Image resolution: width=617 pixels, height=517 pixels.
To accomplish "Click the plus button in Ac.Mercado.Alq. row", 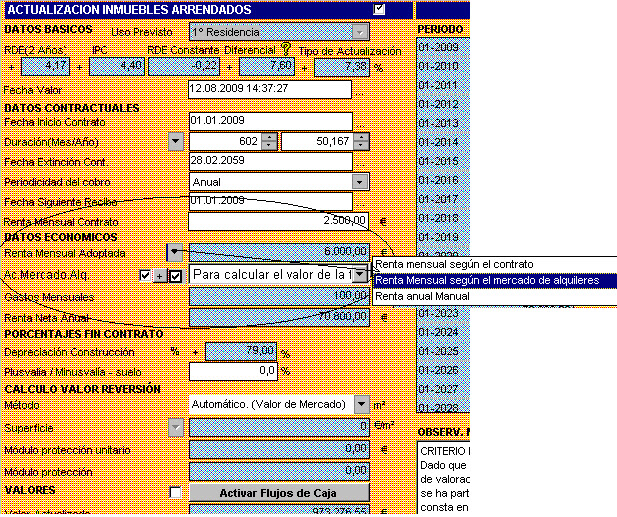I will [159, 276].
